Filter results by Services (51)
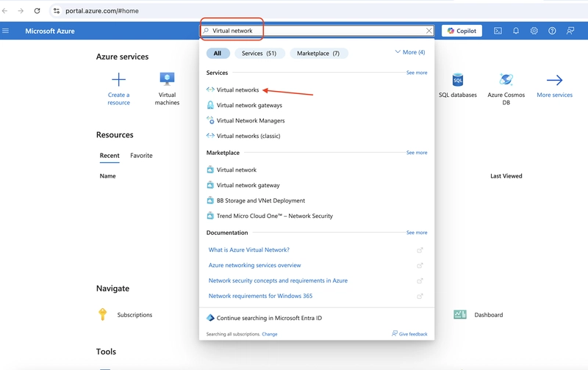 [259, 53]
